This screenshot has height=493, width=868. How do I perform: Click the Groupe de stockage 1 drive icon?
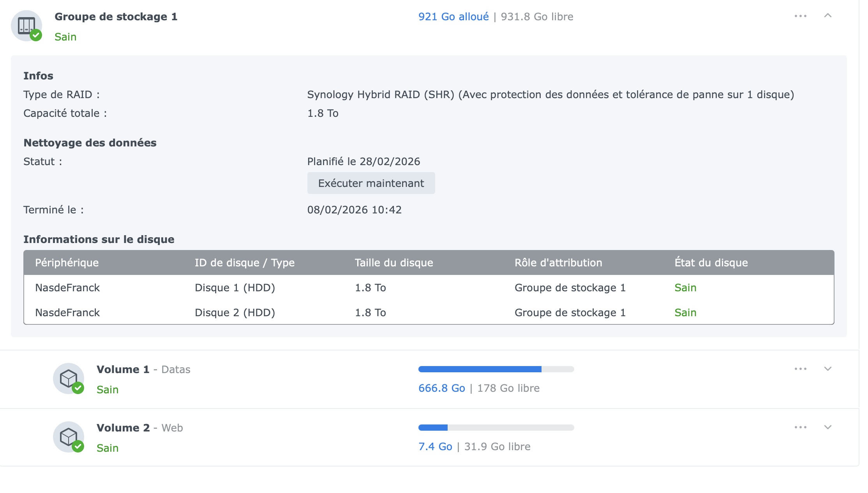click(x=26, y=25)
